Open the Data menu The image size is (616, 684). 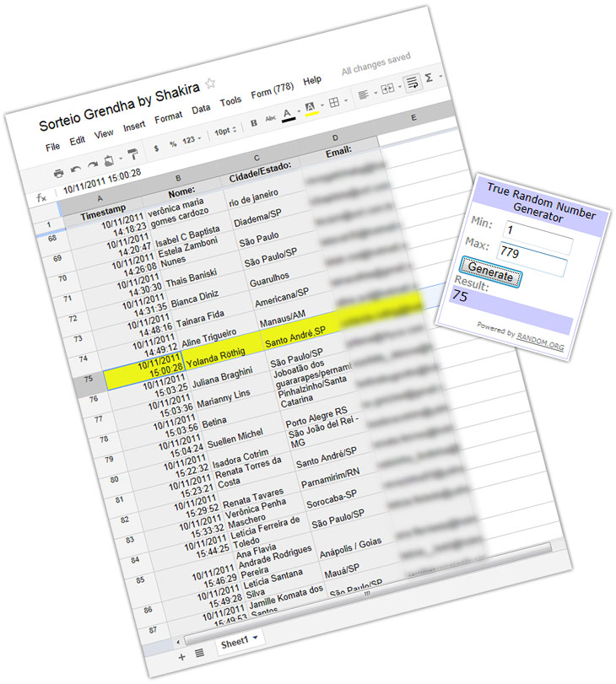[x=201, y=109]
